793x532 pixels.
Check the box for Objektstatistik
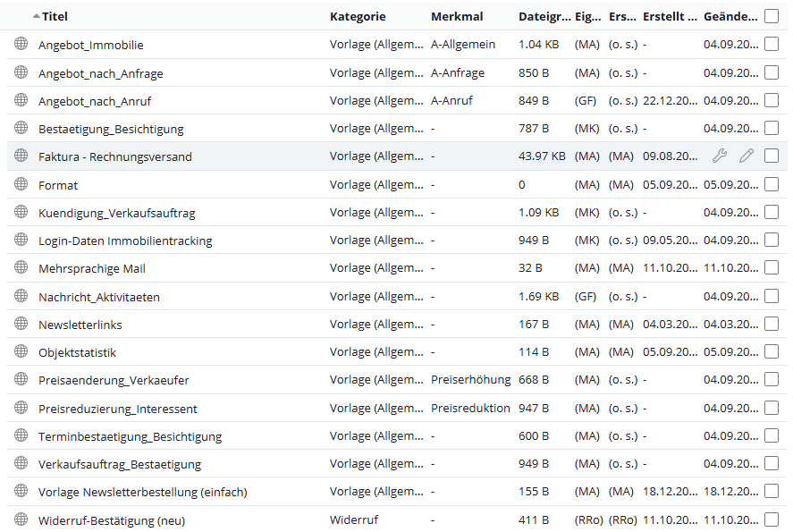[x=772, y=351]
